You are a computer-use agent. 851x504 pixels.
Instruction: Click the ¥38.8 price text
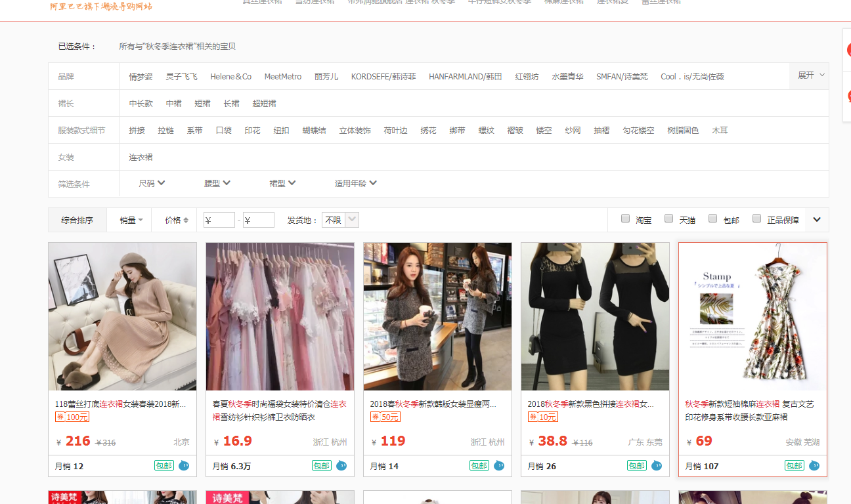(x=548, y=441)
